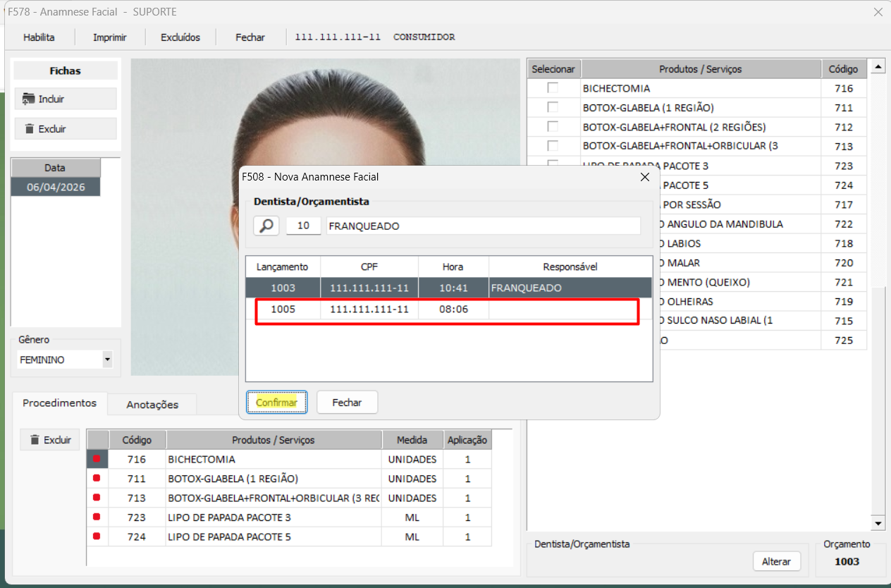Click the Orçamento value 1003
The image size is (891, 588).
tap(847, 561)
